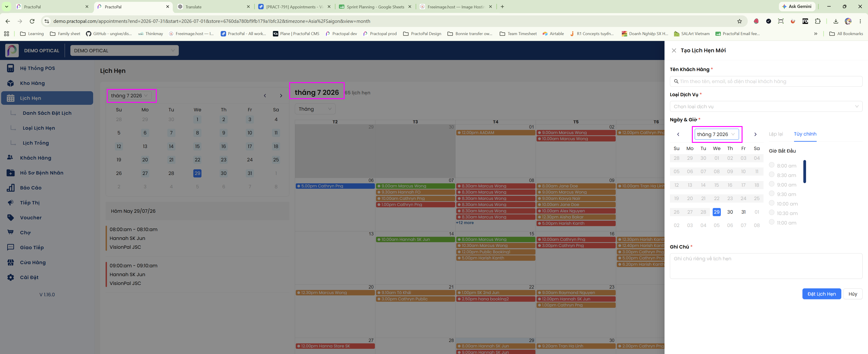Screen dimensions: 868x354
Task: Go to next month in mini calendar
Action: point(281,96)
